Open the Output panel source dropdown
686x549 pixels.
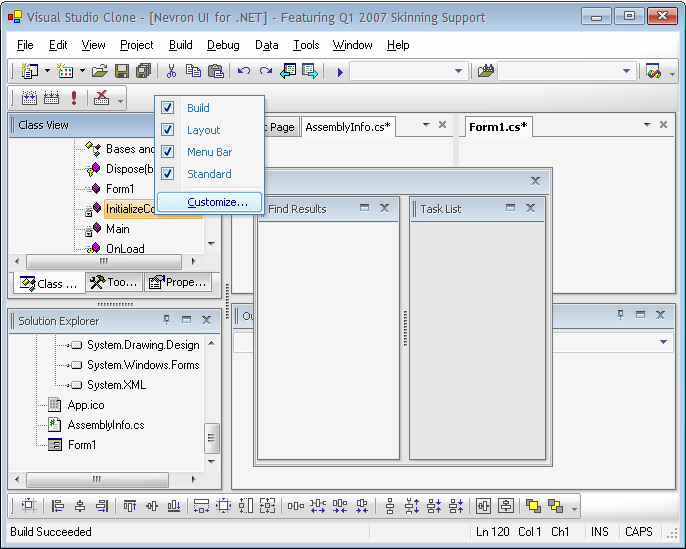pyautogui.click(x=663, y=342)
